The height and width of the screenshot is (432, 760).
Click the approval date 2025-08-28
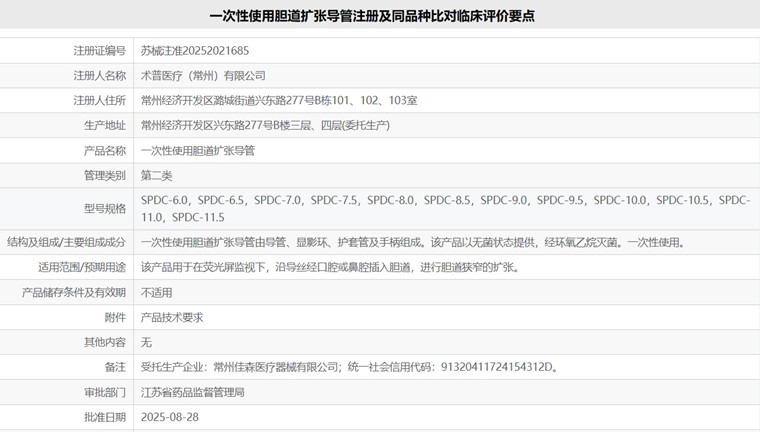(170, 416)
